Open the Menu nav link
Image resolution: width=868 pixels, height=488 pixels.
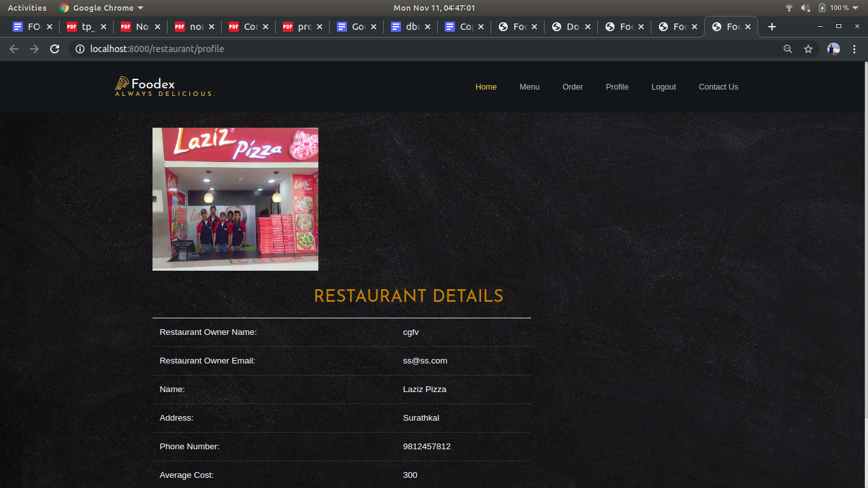point(529,87)
